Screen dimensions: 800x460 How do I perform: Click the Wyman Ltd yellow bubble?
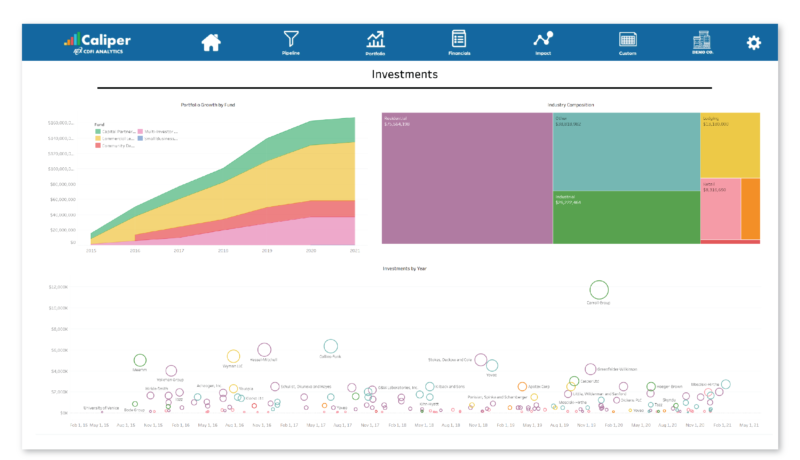click(233, 356)
